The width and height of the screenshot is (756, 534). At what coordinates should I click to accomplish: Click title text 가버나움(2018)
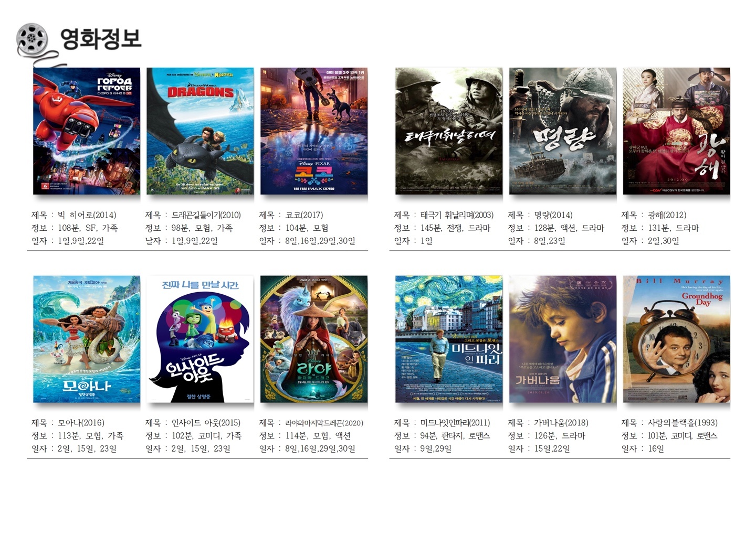coord(561,423)
